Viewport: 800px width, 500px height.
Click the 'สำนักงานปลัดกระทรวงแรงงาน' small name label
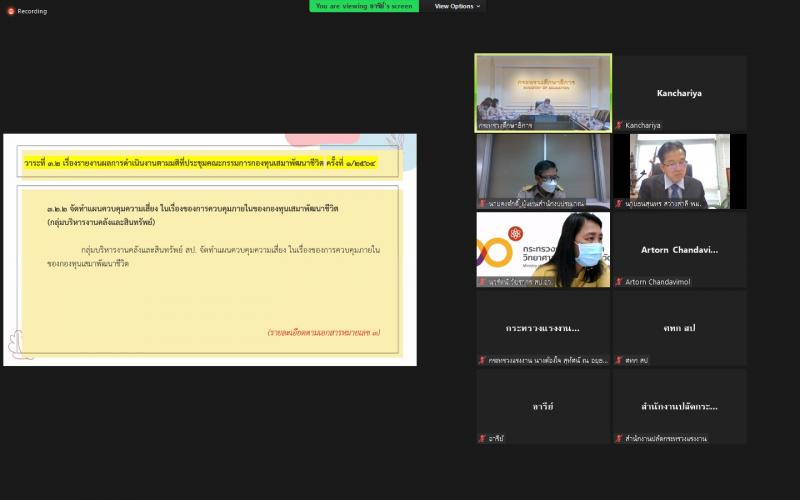pos(666,438)
